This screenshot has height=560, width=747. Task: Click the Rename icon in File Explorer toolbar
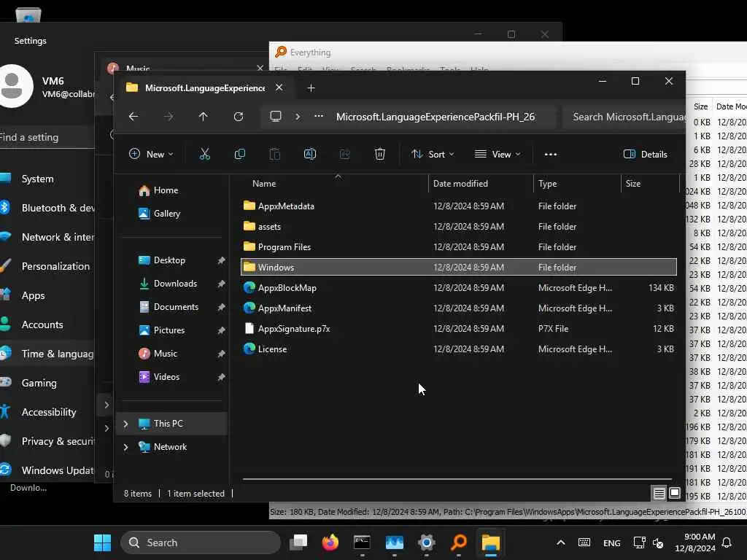309,154
